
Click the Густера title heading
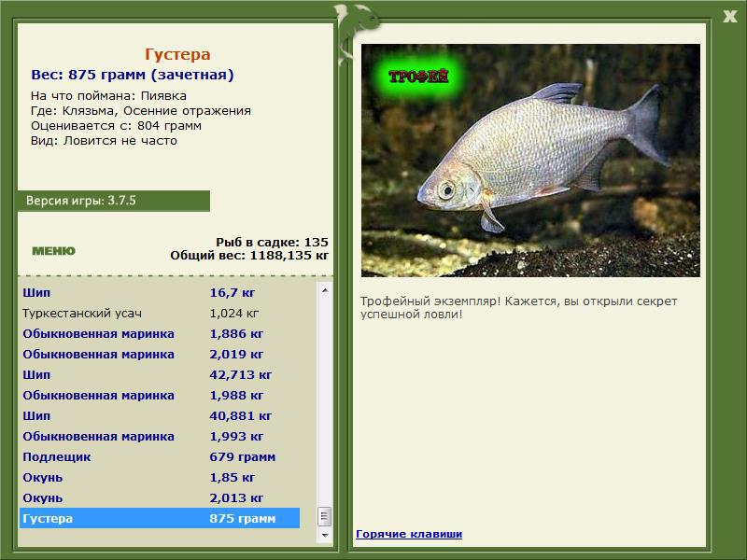tap(177, 54)
